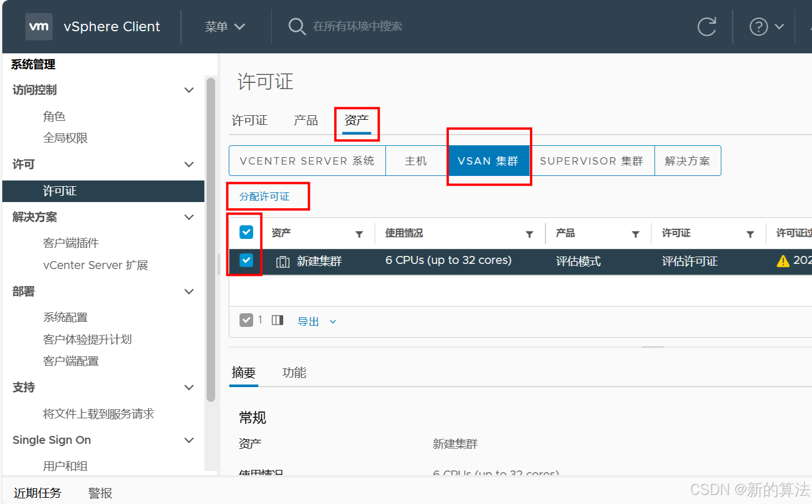Open vCenter Server 扩展 in sidebar
The width and height of the screenshot is (812, 504).
click(96, 266)
